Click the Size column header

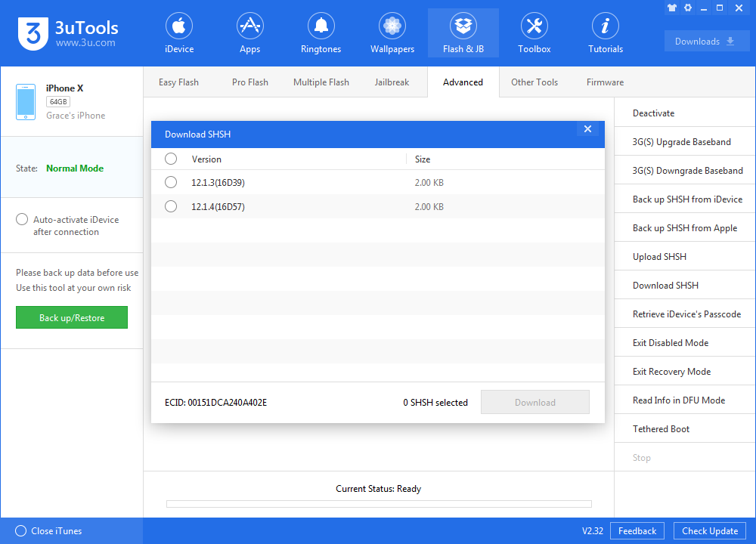423,159
